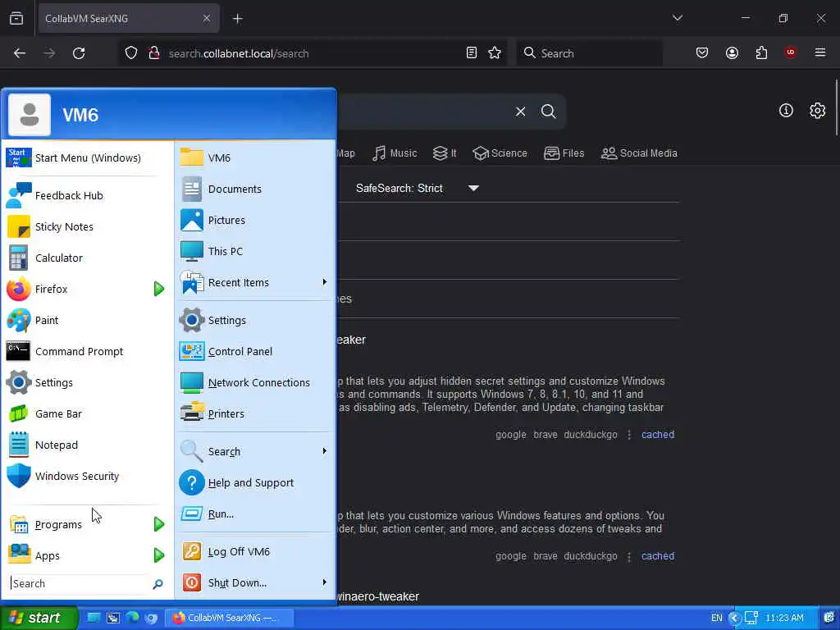This screenshot has height=630, width=840.
Task: Click the Start button on the taskbar
Action: pyautogui.click(x=39, y=619)
